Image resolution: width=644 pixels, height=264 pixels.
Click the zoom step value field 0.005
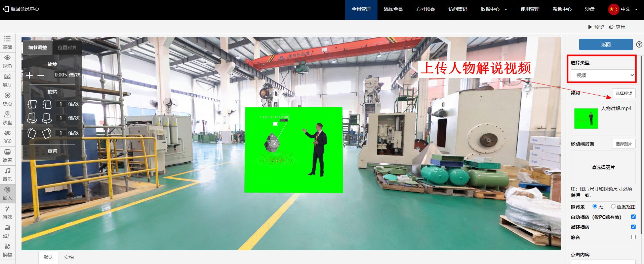(x=61, y=75)
